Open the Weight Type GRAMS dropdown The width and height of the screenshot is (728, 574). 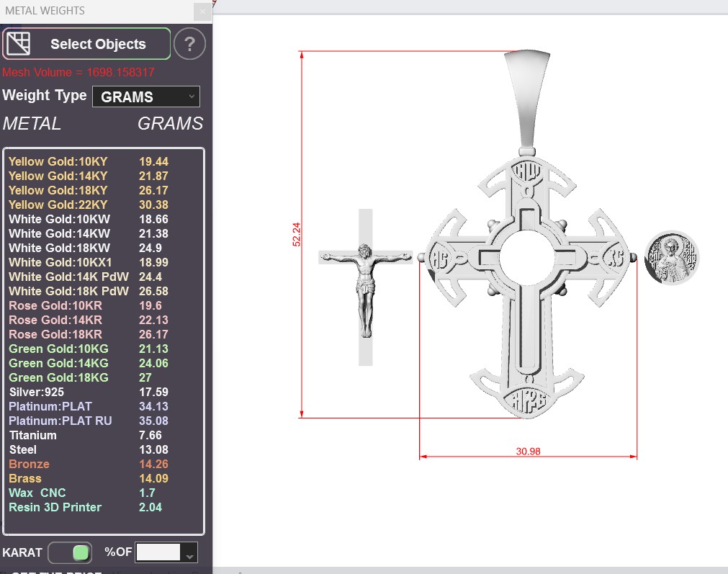[146, 97]
